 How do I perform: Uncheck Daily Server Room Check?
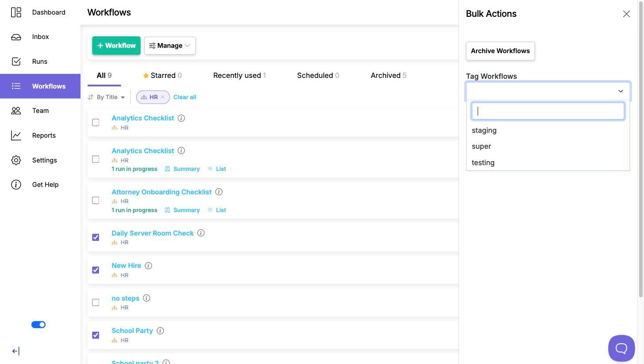(x=96, y=237)
